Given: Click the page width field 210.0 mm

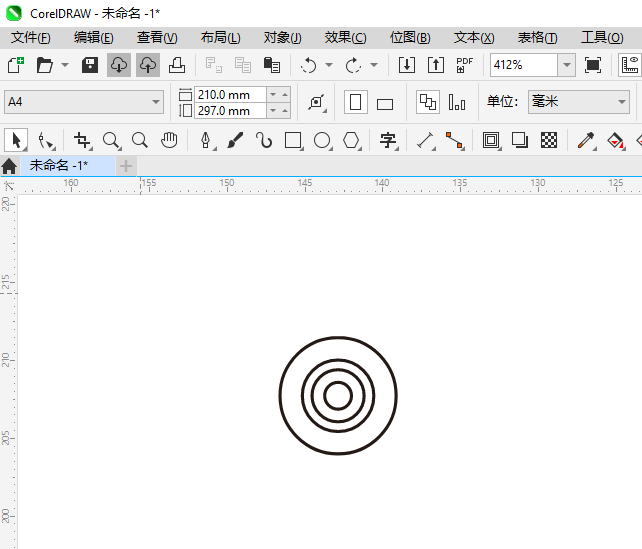Looking at the screenshot, I should [230, 94].
